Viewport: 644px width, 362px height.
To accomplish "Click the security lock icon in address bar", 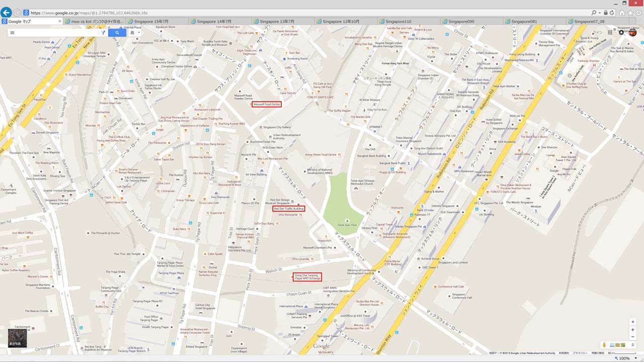I will 606,13.
